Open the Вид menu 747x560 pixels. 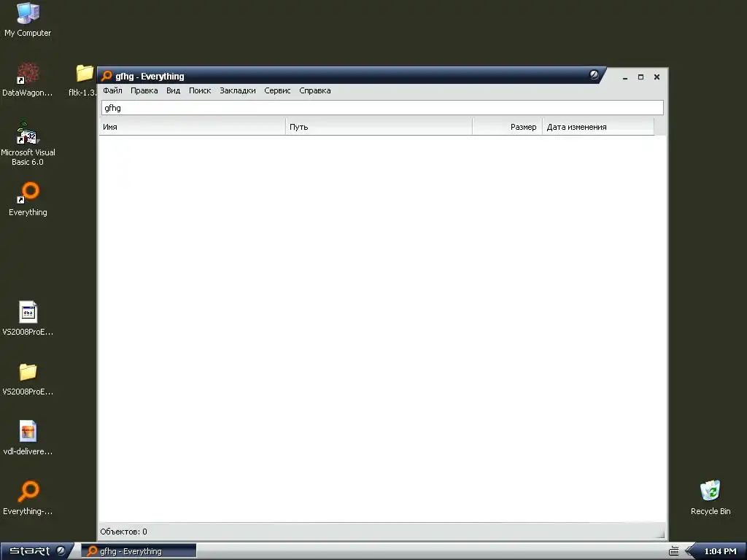[x=173, y=90]
